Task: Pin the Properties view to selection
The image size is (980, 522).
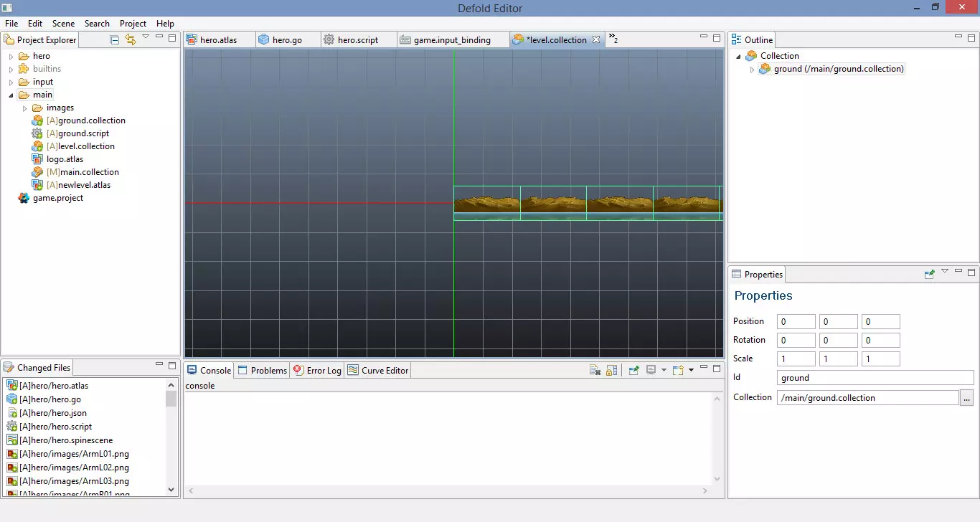Action: pyautogui.click(x=930, y=274)
